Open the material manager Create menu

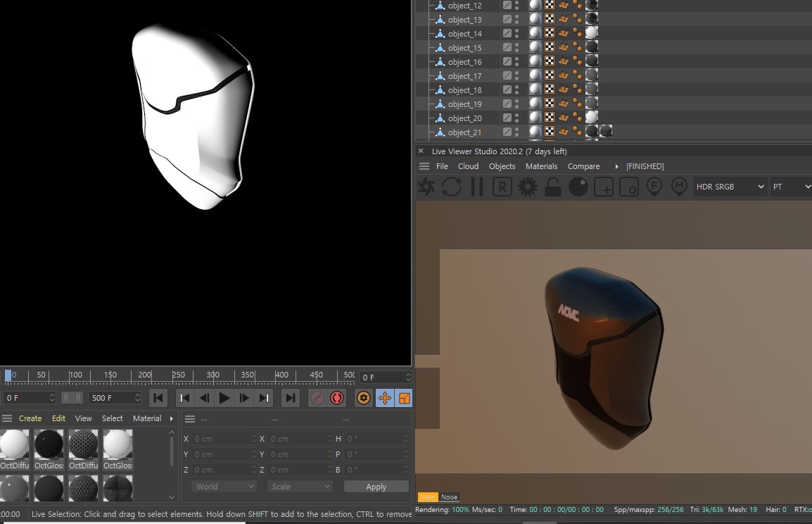click(x=30, y=418)
